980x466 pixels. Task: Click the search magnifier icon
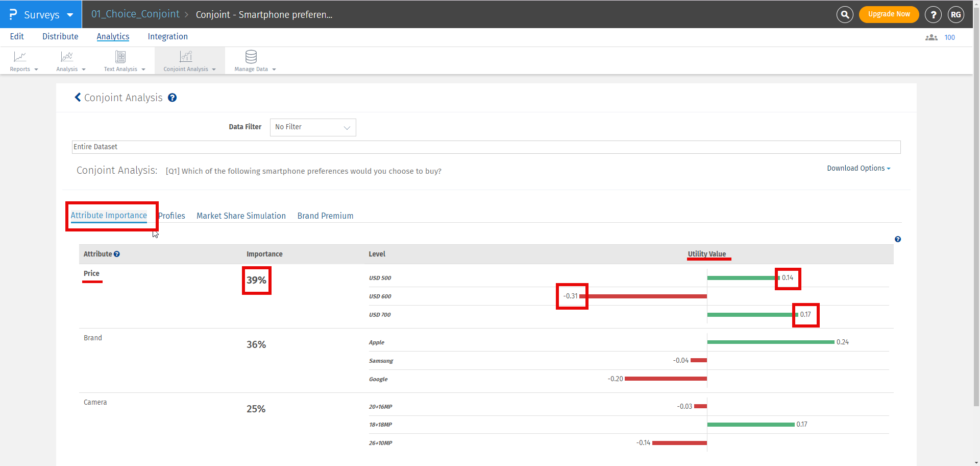845,14
